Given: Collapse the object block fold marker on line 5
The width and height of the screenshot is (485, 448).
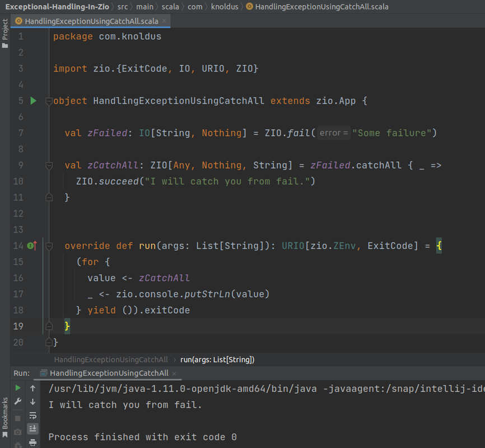Looking at the screenshot, I should click(x=49, y=101).
